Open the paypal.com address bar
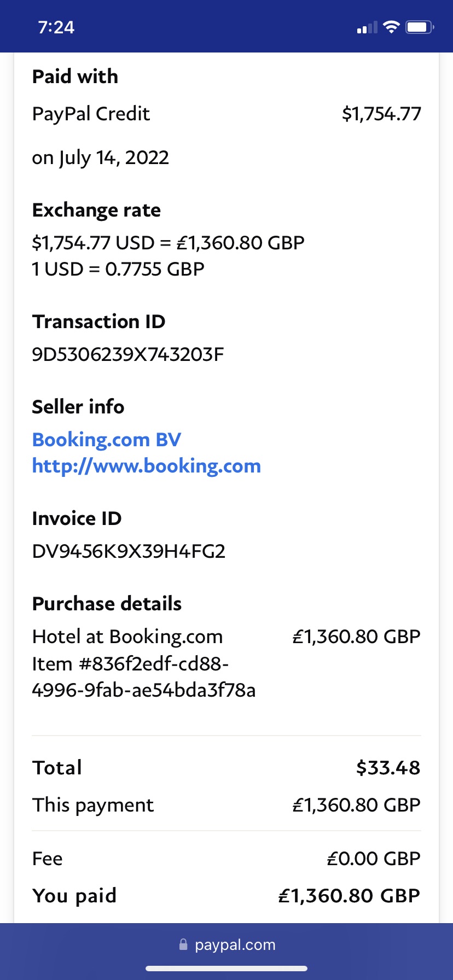The image size is (453, 980). [x=234, y=944]
